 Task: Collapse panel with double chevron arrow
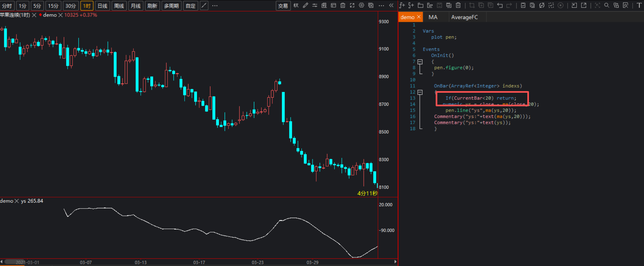coord(391,5)
